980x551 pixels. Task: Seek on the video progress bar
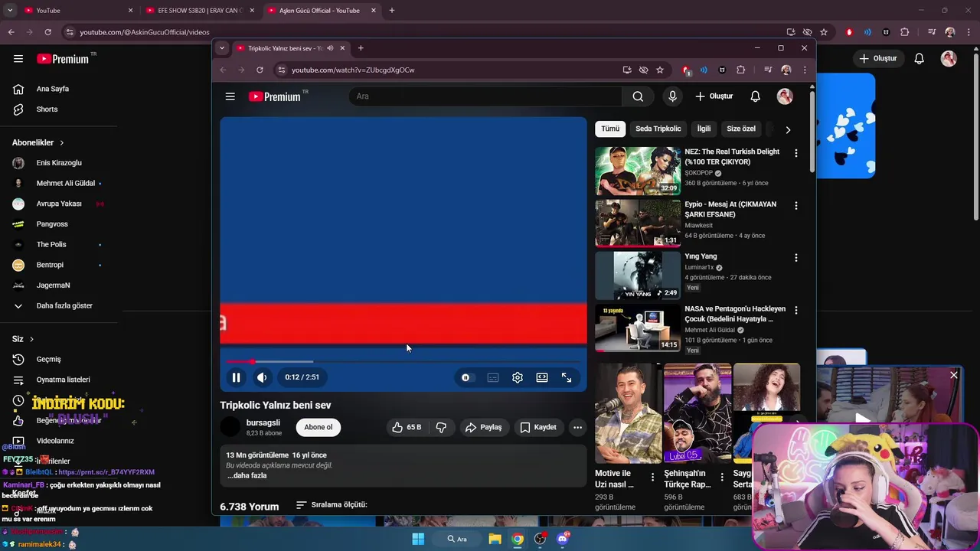click(x=403, y=361)
